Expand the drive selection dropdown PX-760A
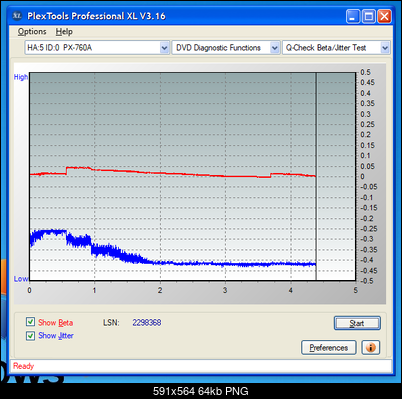 click(164, 48)
